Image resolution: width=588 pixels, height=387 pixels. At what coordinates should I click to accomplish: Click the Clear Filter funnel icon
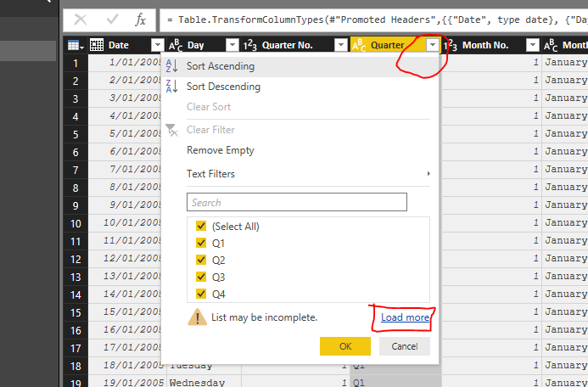coord(171,130)
